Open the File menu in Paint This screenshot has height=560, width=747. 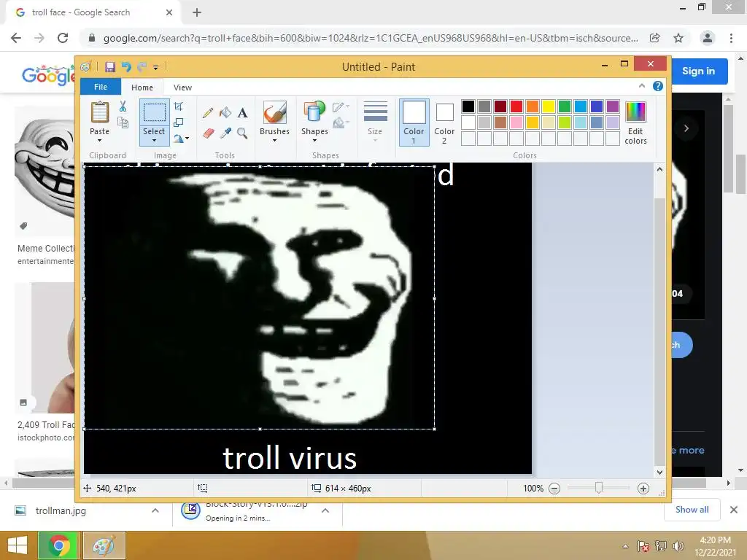point(101,87)
